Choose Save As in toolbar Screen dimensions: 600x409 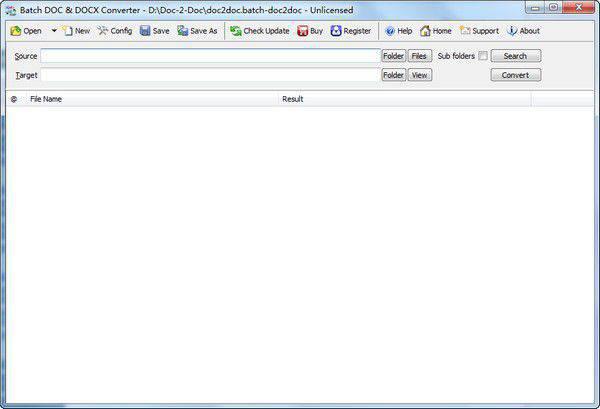click(197, 31)
